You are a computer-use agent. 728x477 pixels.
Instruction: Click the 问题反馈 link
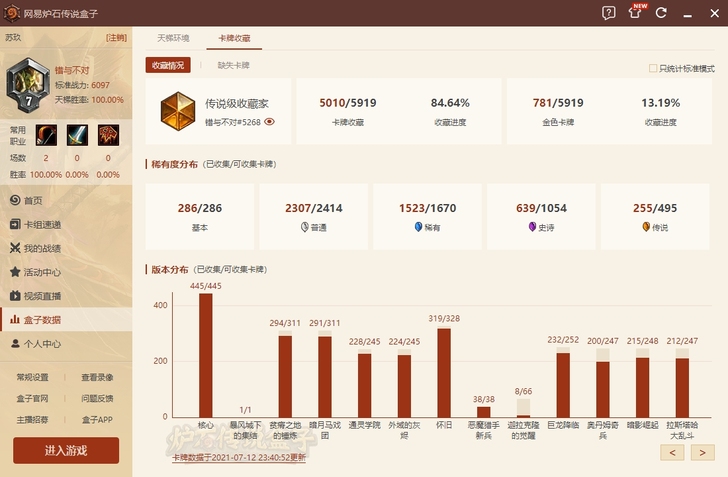[97, 399]
